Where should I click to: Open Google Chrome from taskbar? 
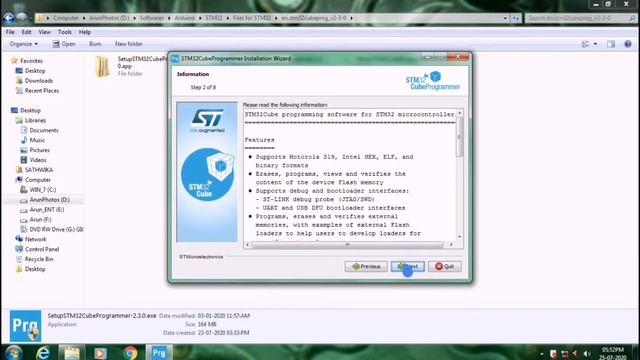tap(130, 353)
